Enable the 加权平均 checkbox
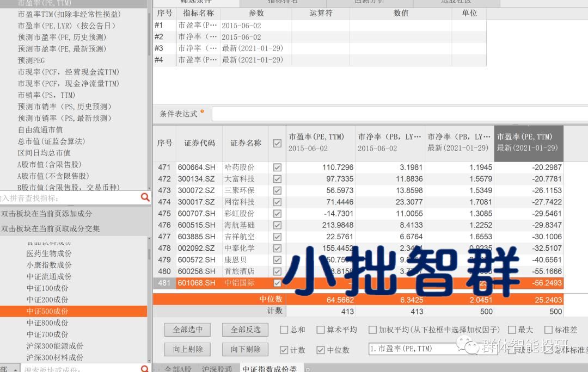Viewport: 588px width, 372px height. pos(372,330)
